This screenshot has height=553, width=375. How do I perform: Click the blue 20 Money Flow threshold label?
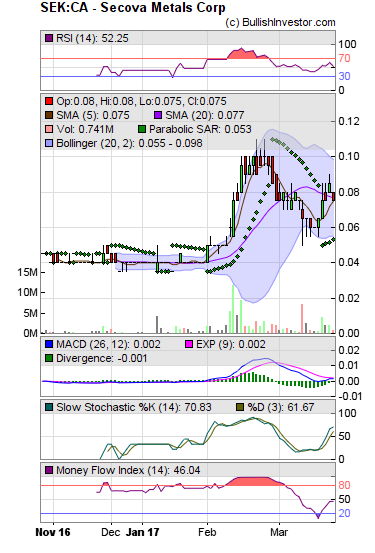click(x=344, y=514)
